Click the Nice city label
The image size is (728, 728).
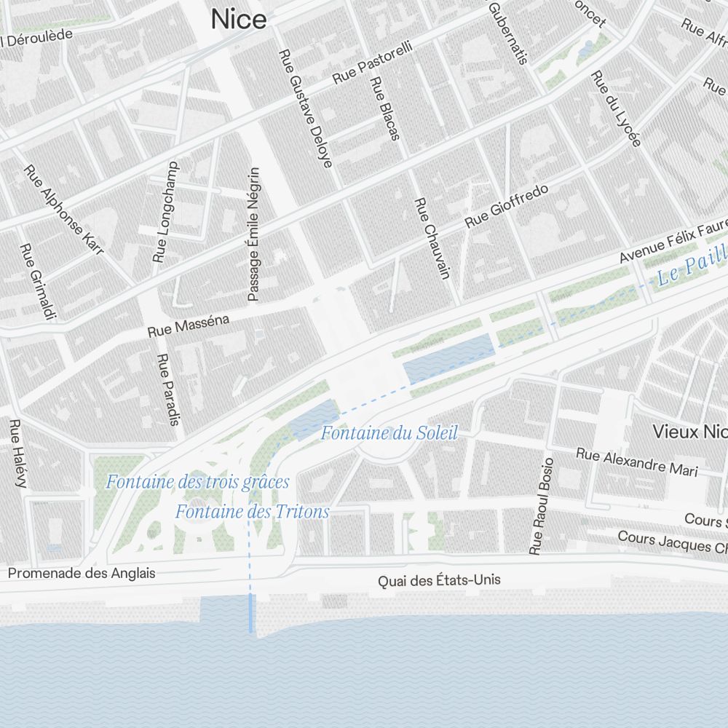pos(239,20)
